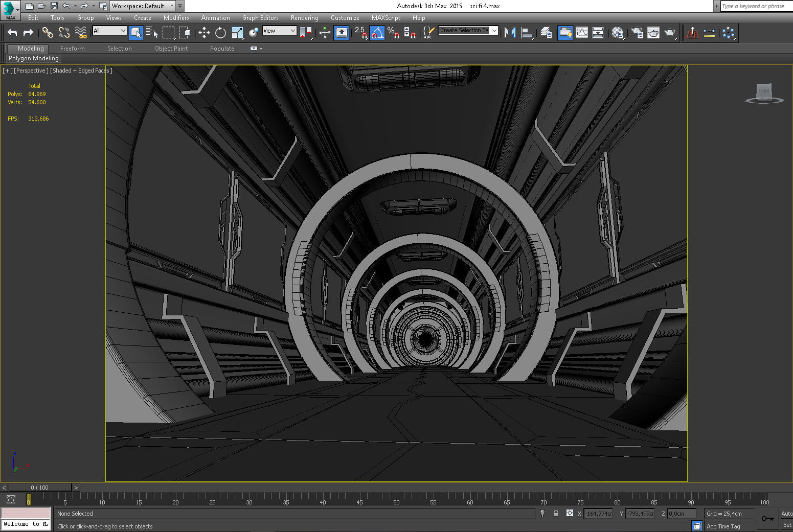The image size is (793, 532).
Task: Choose the Rectangular Selection Region tool
Action: [168, 33]
